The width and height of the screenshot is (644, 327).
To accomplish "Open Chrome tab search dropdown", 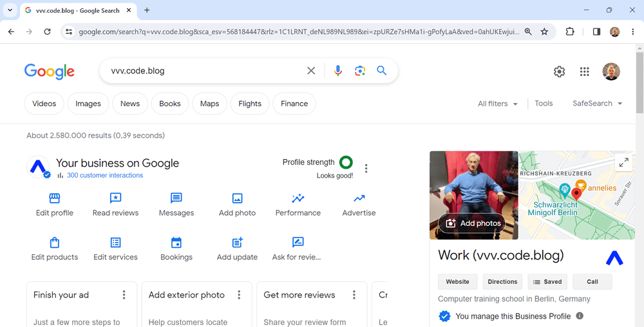I will click(x=10, y=10).
